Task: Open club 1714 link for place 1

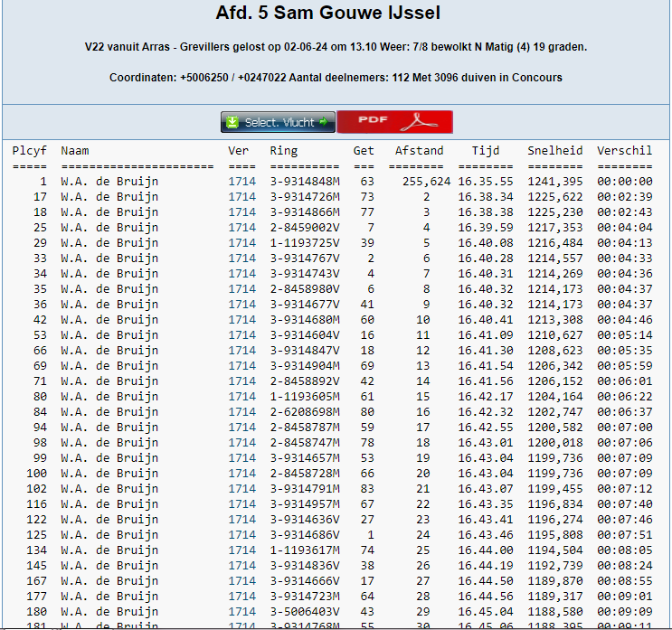Action: (x=241, y=182)
